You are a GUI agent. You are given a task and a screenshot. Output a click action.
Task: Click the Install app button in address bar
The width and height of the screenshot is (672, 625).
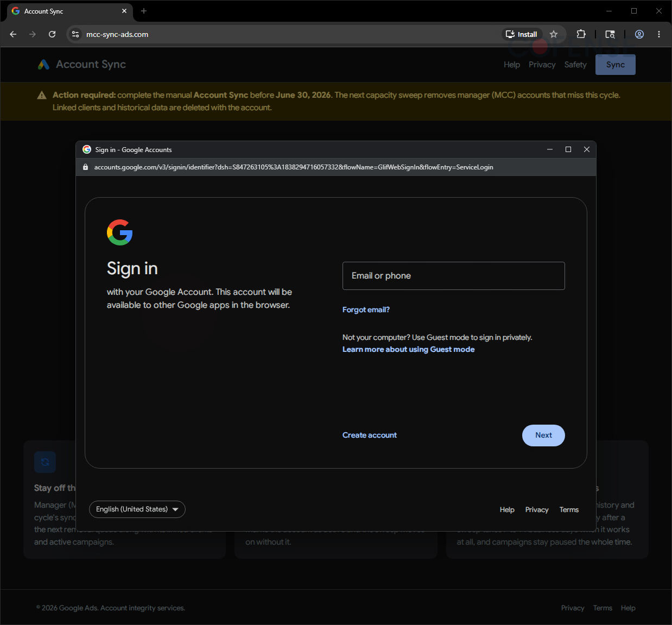pyautogui.click(x=521, y=34)
